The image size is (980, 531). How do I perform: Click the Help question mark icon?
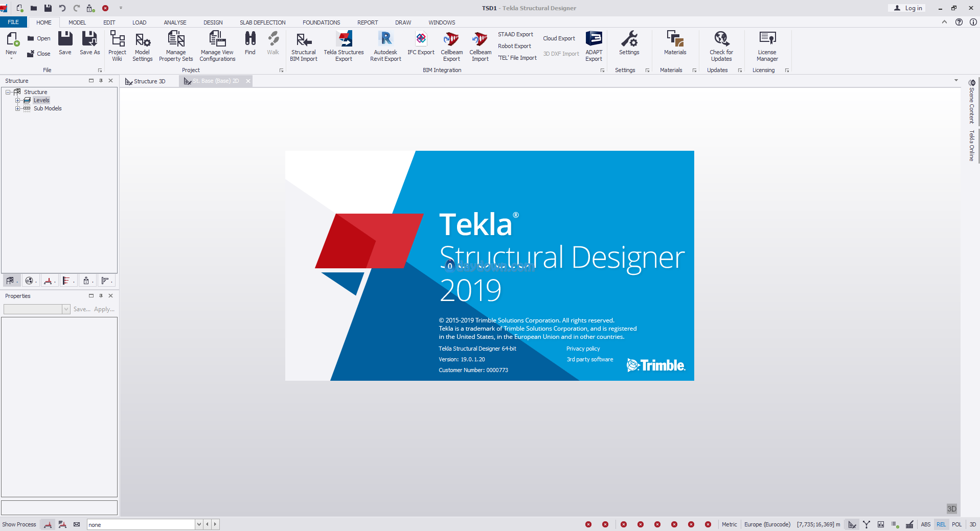pyautogui.click(x=959, y=22)
